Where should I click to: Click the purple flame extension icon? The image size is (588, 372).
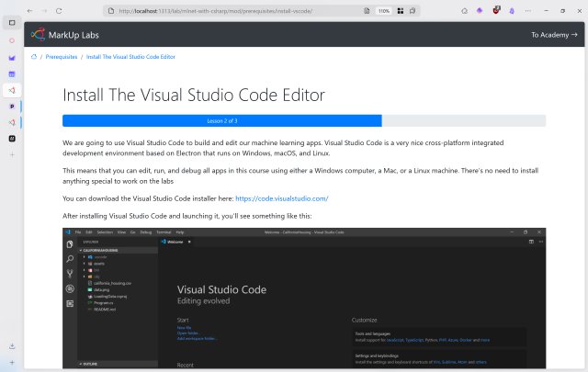tap(512, 11)
